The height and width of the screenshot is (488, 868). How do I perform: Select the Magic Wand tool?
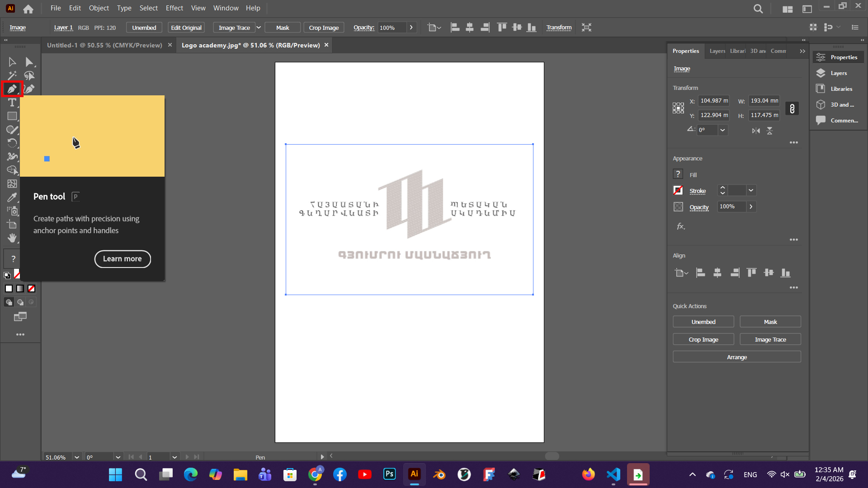12,75
